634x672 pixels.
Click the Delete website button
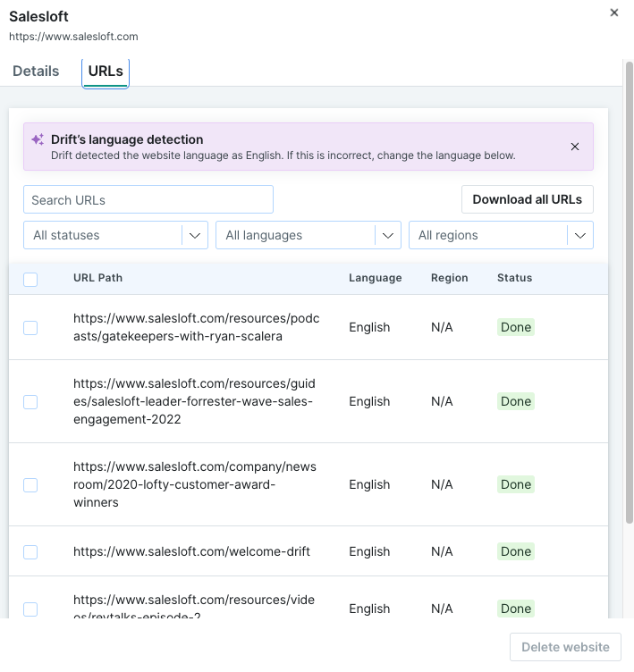pyautogui.click(x=565, y=647)
